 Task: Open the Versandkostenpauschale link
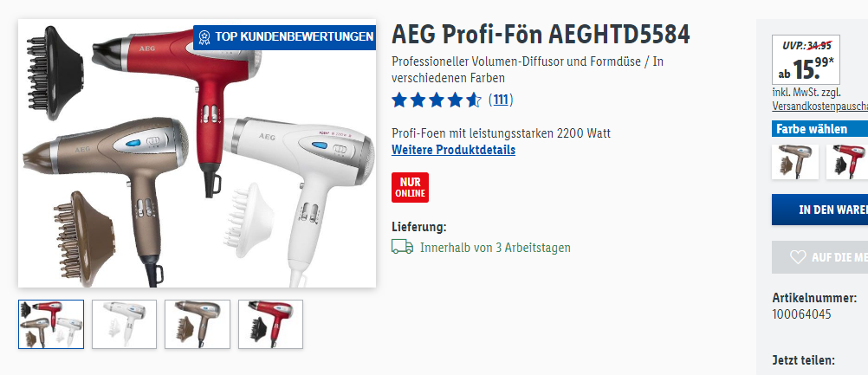820,107
